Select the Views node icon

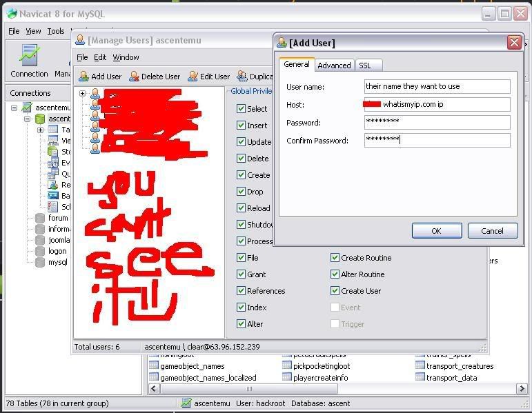point(53,141)
